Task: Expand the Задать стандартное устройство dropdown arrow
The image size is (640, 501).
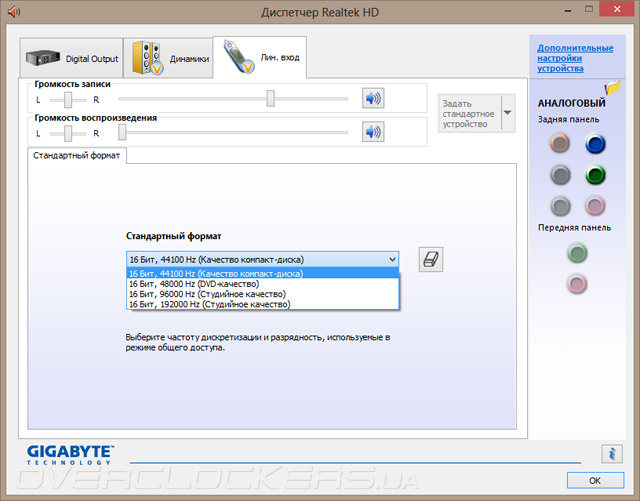Action: point(508,113)
